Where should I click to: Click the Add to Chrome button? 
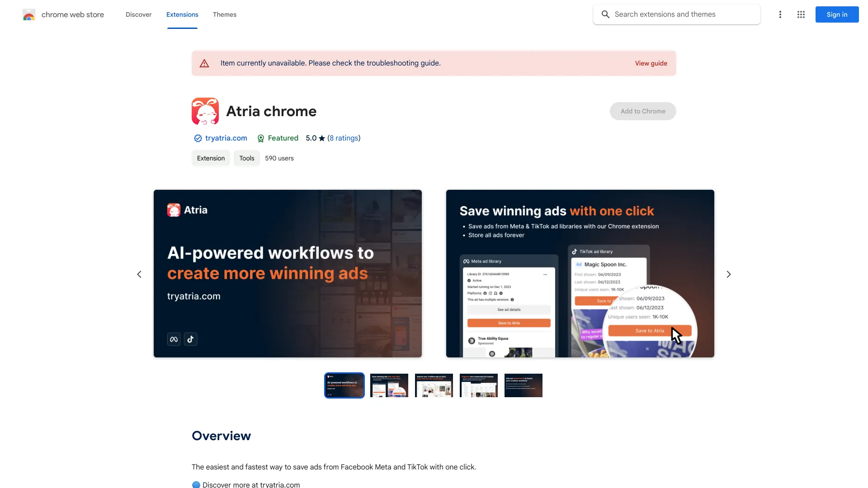[x=643, y=111]
